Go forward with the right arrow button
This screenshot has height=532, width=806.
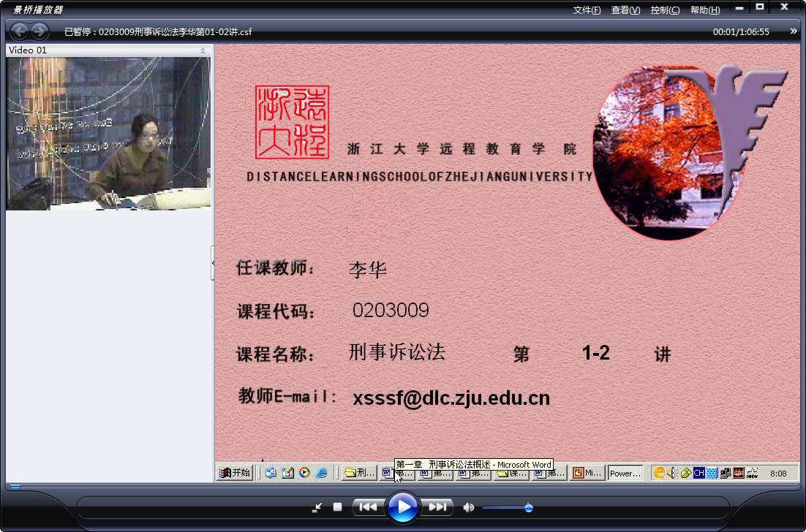click(x=39, y=31)
